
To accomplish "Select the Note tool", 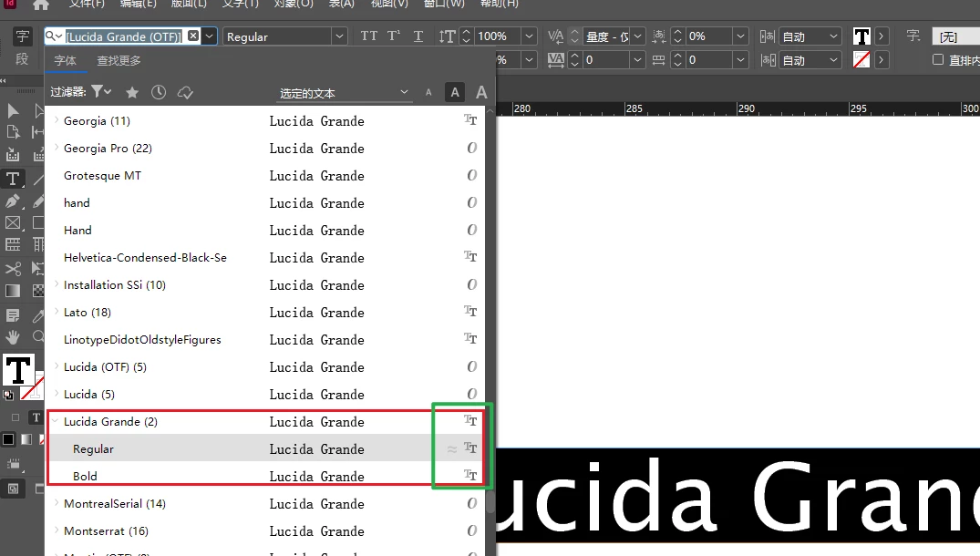I will [13, 315].
